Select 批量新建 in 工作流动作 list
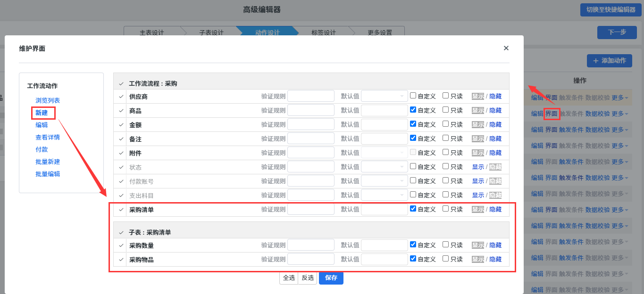The height and width of the screenshot is (294, 644). [48, 162]
